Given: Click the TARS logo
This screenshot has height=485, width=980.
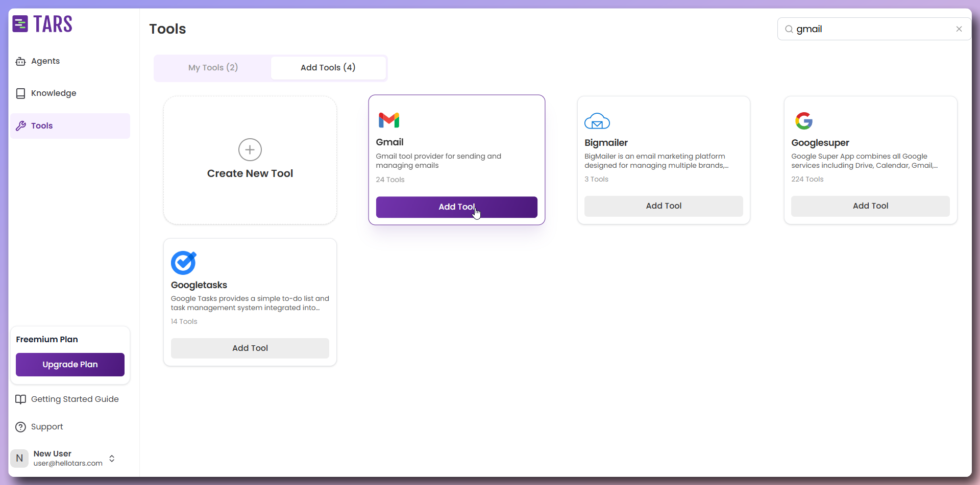Looking at the screenshot, I should point(43,23).
